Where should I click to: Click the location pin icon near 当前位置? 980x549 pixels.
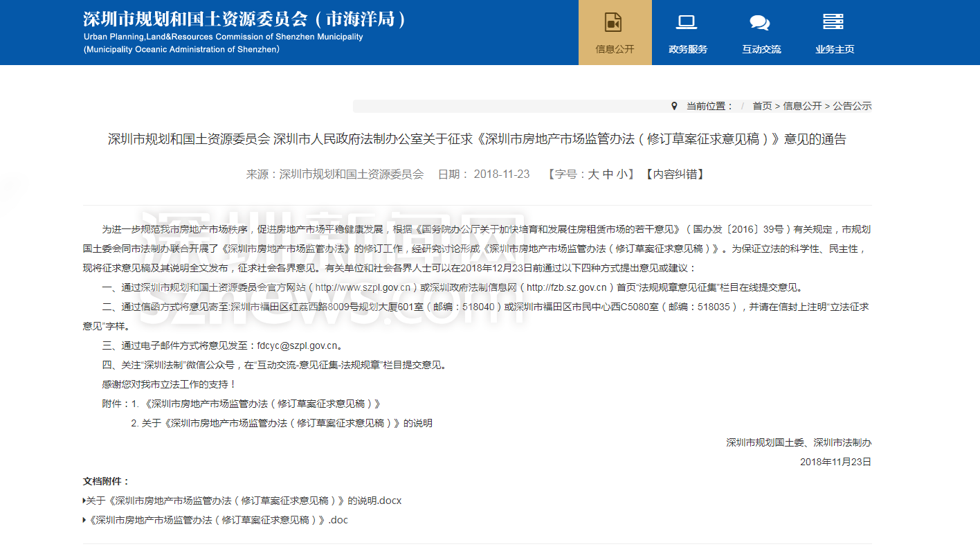tap(674, 106)
